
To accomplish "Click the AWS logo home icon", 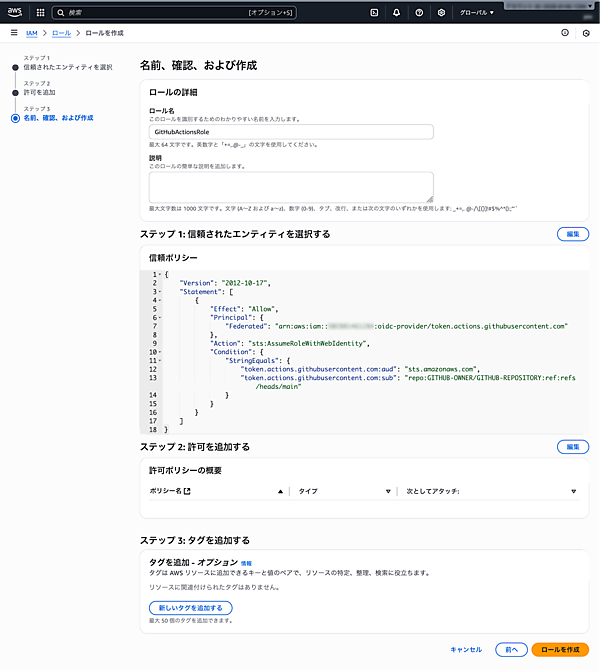I will [x=16, y=12].
